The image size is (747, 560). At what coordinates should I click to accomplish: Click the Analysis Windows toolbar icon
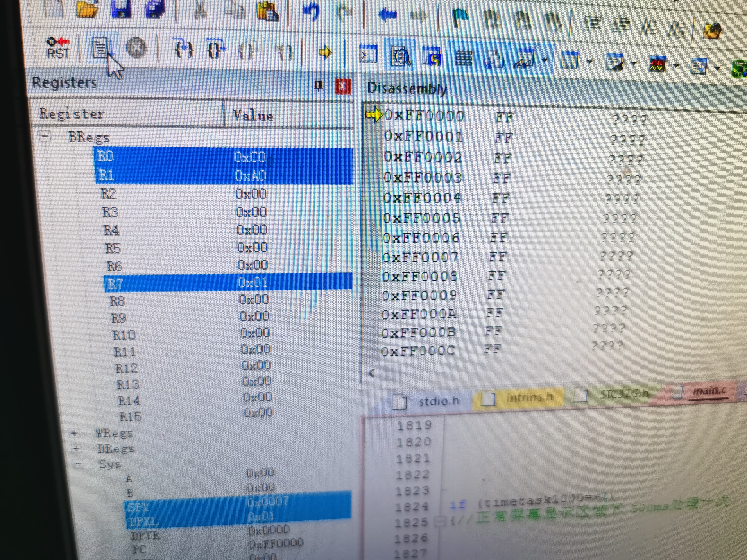point(657,64)
